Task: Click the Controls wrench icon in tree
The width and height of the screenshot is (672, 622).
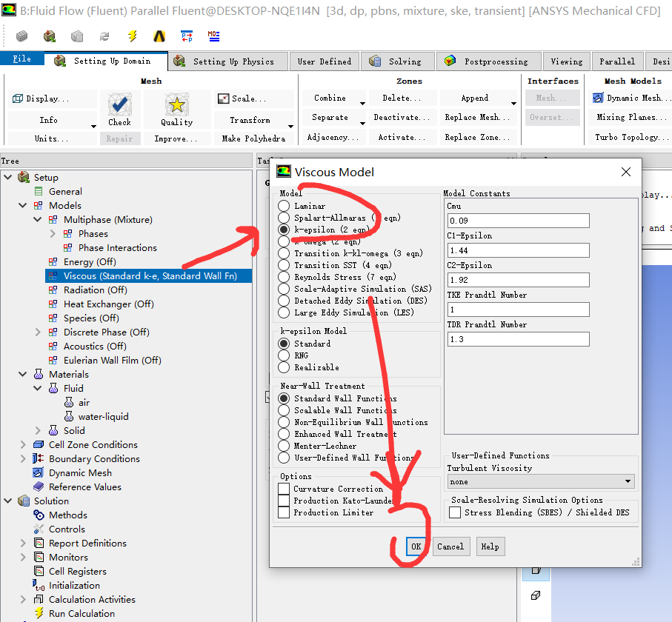Action: coord(39,529)
